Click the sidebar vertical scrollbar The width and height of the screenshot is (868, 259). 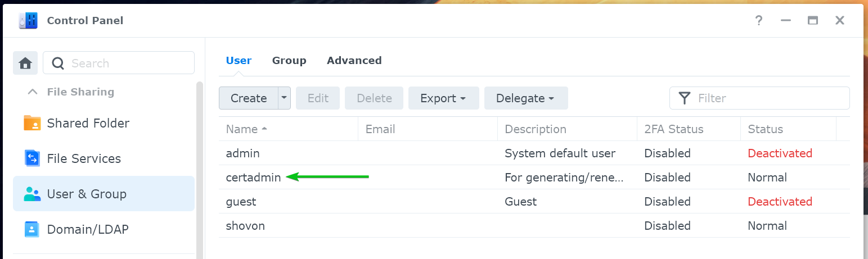[x=199, y=169]
